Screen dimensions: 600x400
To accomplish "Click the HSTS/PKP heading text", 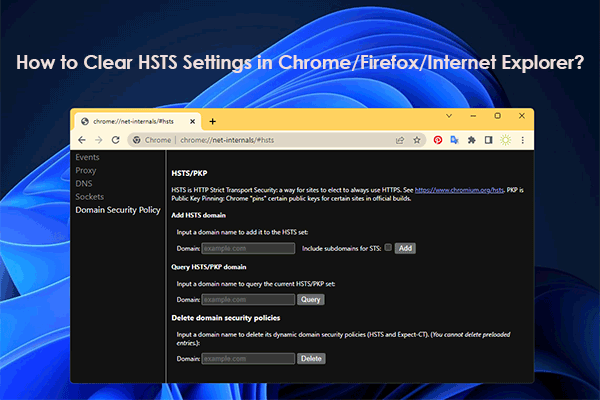I will [189, 173].
